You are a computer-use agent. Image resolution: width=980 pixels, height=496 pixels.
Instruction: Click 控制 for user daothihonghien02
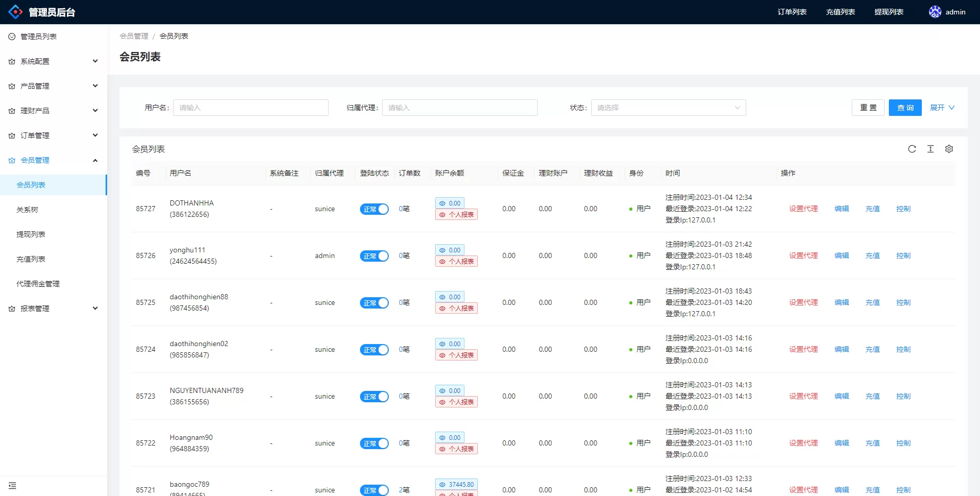tap(903, 349)
